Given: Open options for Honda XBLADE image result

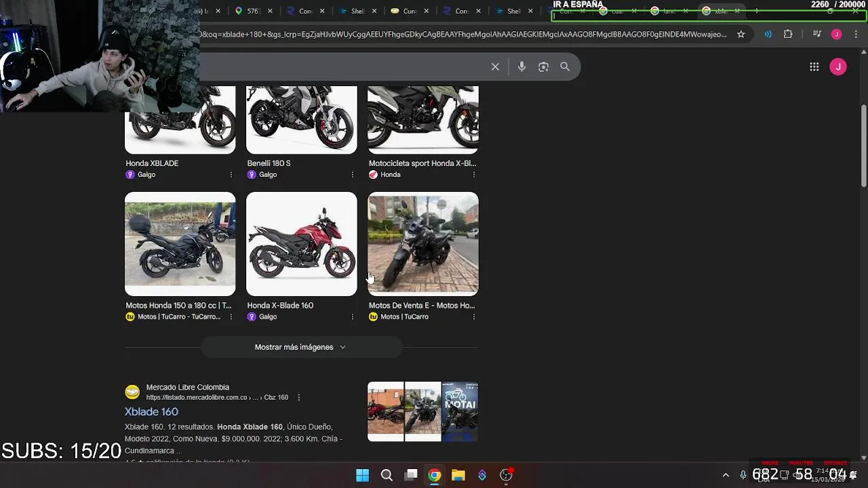Looking at the screenshot, I should pos(231,175).
